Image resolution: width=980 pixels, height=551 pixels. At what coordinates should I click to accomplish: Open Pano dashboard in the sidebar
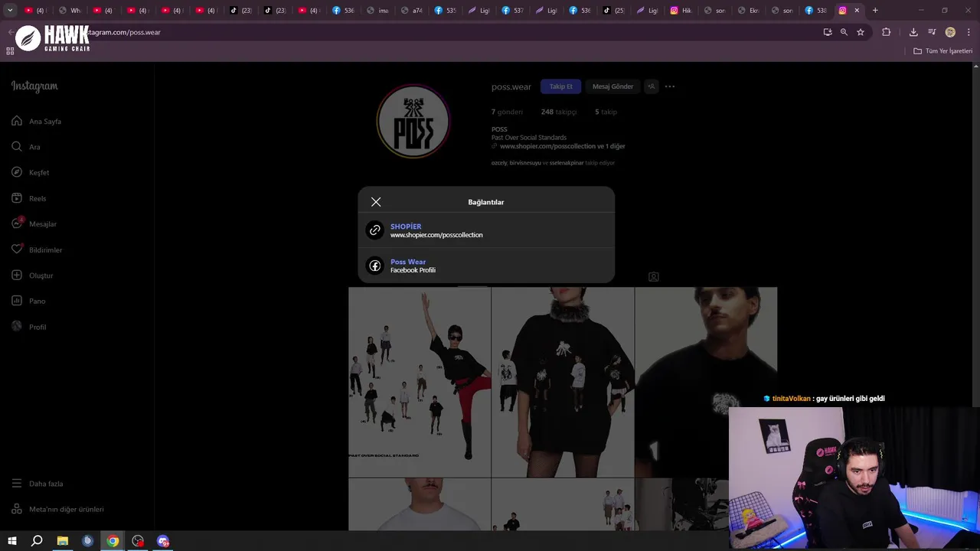pos(29,302)
